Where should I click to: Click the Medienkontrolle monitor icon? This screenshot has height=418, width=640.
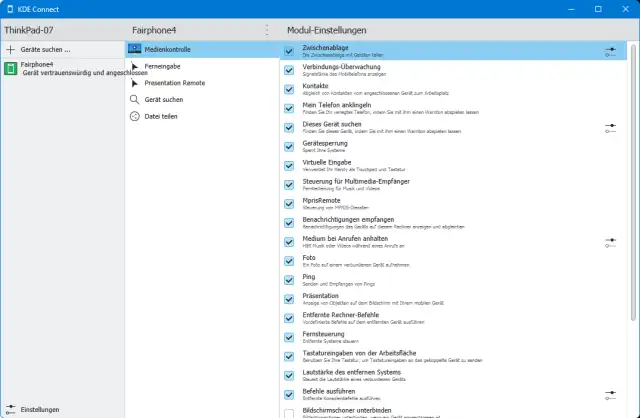click(x=134, y=49)
